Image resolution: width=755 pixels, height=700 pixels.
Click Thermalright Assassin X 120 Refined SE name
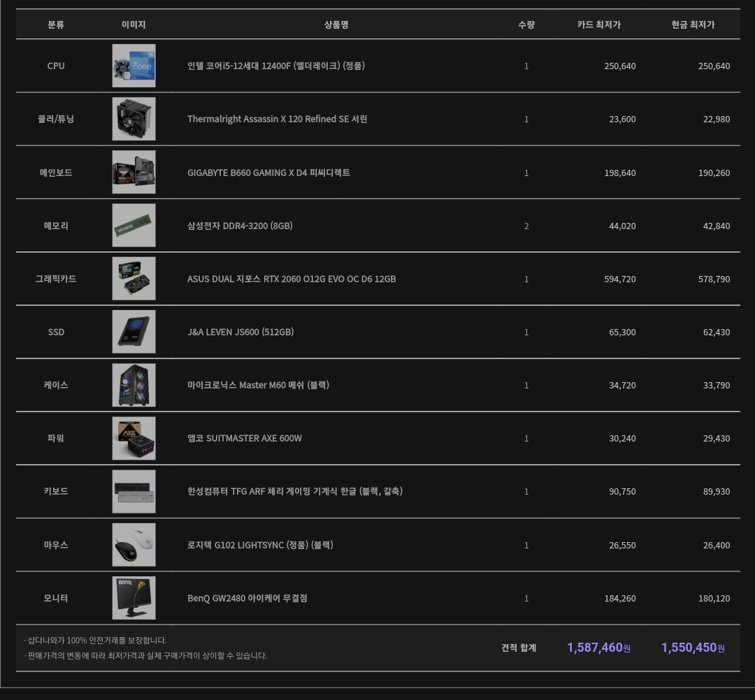[278, 119]
